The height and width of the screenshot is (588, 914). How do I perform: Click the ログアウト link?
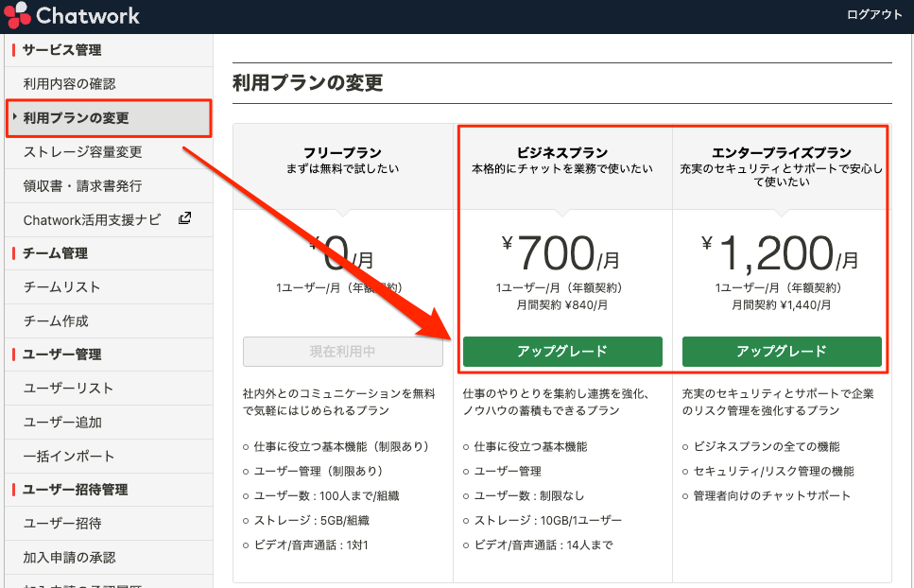click(x=873, y=15)
